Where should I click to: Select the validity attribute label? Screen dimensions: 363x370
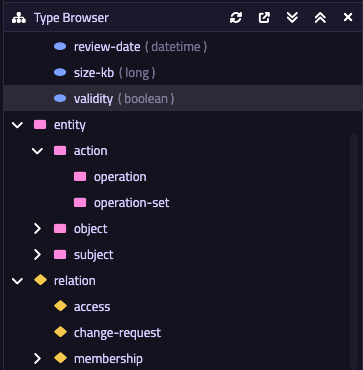(x=93, y=99)
